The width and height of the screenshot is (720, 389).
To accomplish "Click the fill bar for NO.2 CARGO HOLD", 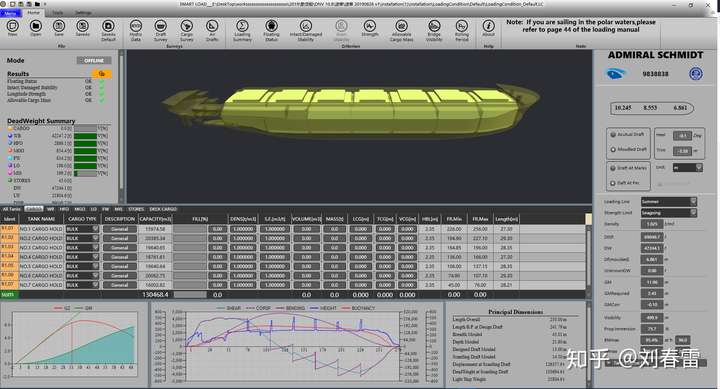I will click(190, 238).
